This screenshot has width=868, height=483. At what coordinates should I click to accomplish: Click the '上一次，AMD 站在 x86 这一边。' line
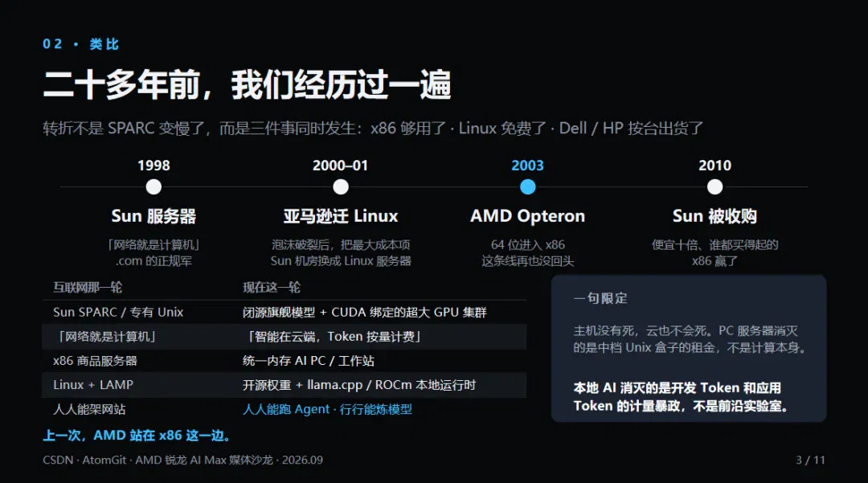(137, 436)
